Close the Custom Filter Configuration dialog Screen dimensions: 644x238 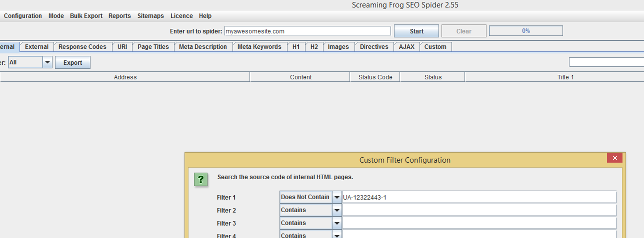[x=614, y=158]
